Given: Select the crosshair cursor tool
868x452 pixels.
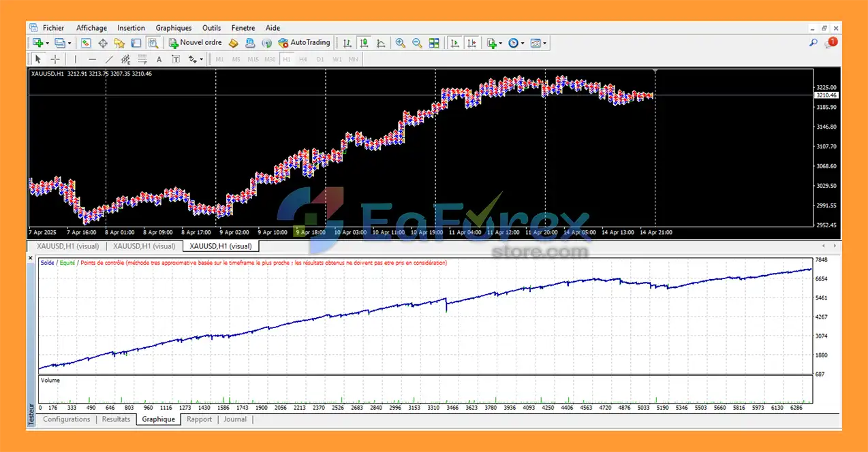Looking at the screenshot, I should [55, 59].
